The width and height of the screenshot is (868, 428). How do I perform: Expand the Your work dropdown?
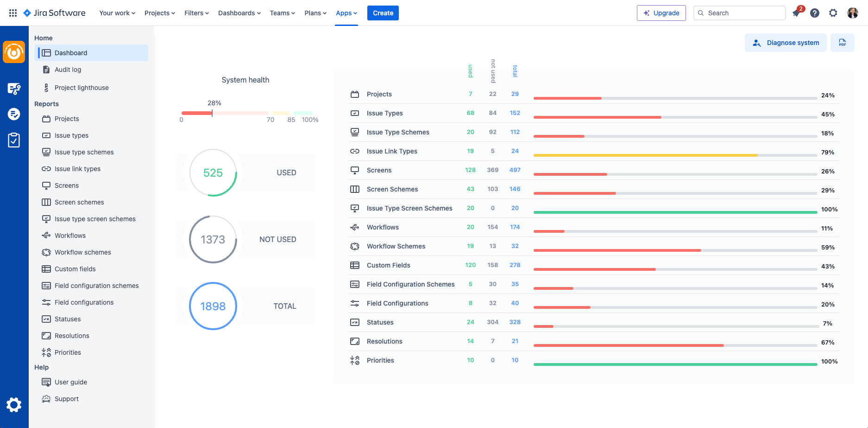click(x=117, y=13)
